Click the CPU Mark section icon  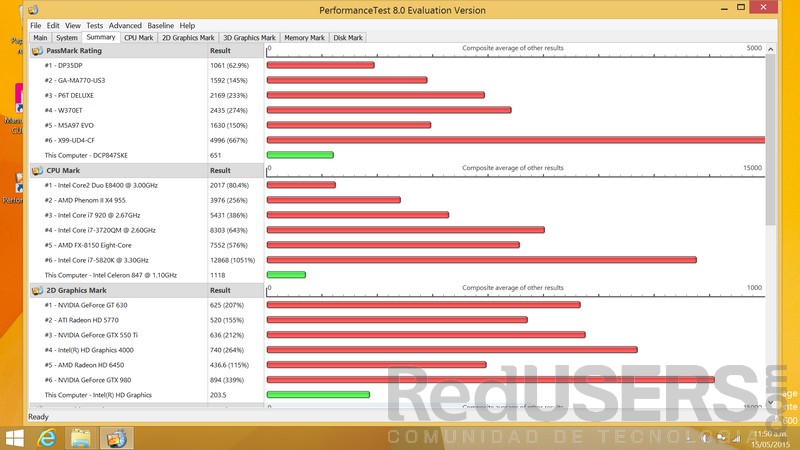point(37,170)
